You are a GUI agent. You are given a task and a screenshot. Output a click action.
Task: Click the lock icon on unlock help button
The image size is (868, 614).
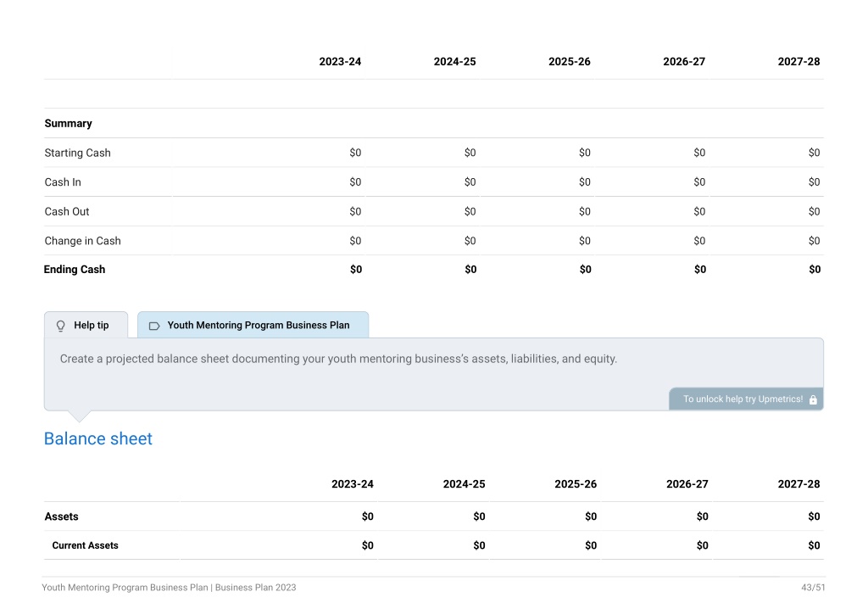tap(813, 399)
